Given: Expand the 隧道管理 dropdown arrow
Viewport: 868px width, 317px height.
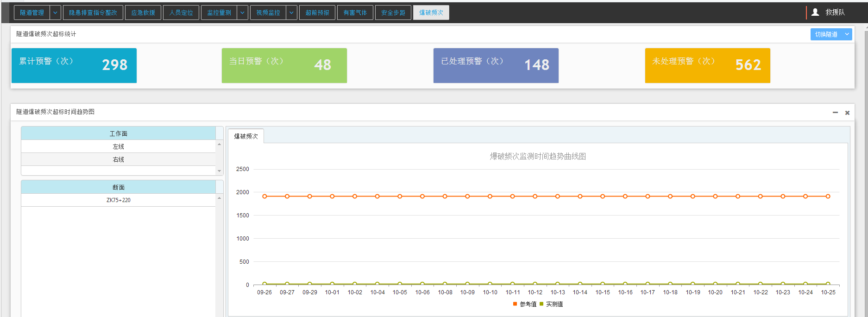Looking at the screenshot, I should [55, 13].
